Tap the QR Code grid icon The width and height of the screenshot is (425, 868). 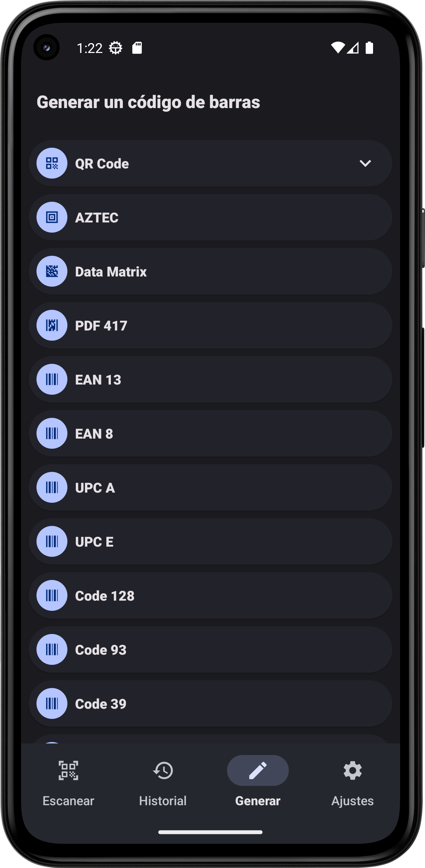point(52,163)
